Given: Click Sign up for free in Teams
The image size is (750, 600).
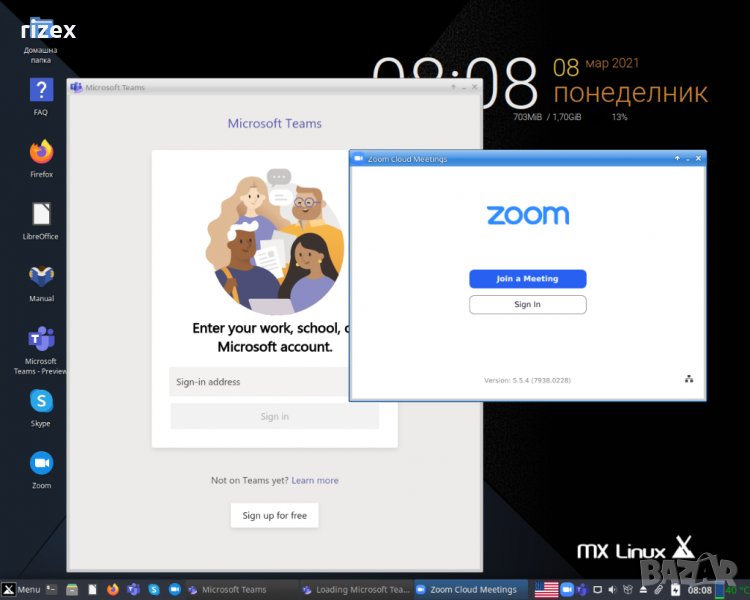Looking at the screenshot, I should pyautogui.click(x=274, y=516).
